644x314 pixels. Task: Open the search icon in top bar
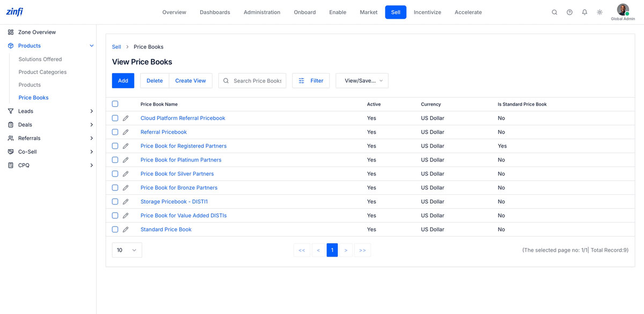click(x=554, y=12)
